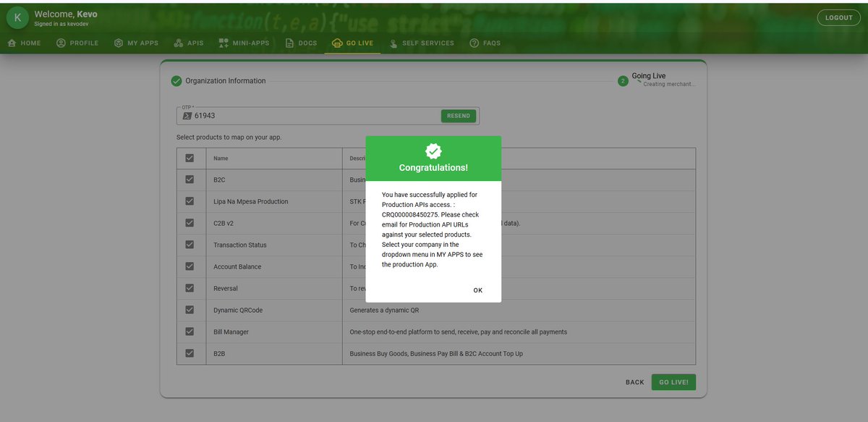Image resolution: width=868 pixels, height=422 pixels.
Task: Uncheck the Dynamic QRCode checkbox
Action: pyautogui.click(x=190, y=310)
